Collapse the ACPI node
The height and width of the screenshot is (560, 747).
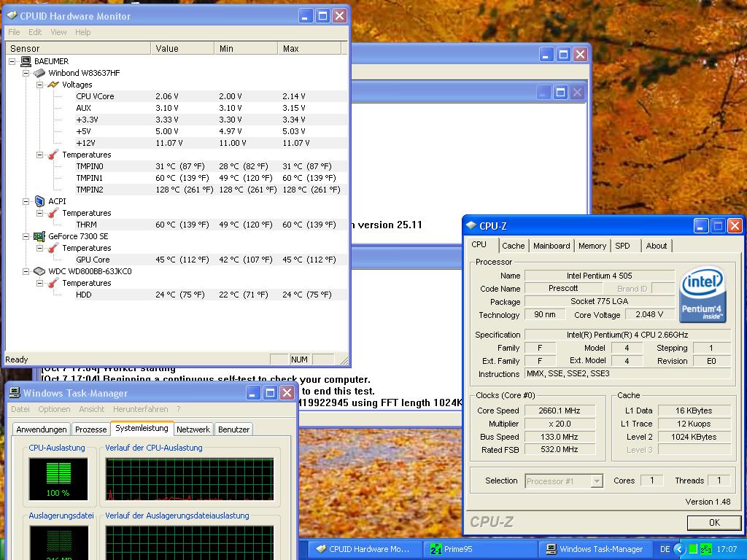pos(26,201)
